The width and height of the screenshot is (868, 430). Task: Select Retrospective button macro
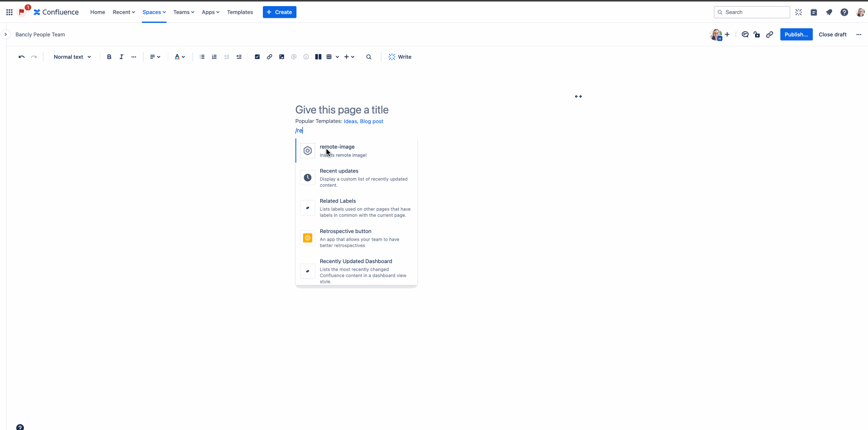[356, 238]
